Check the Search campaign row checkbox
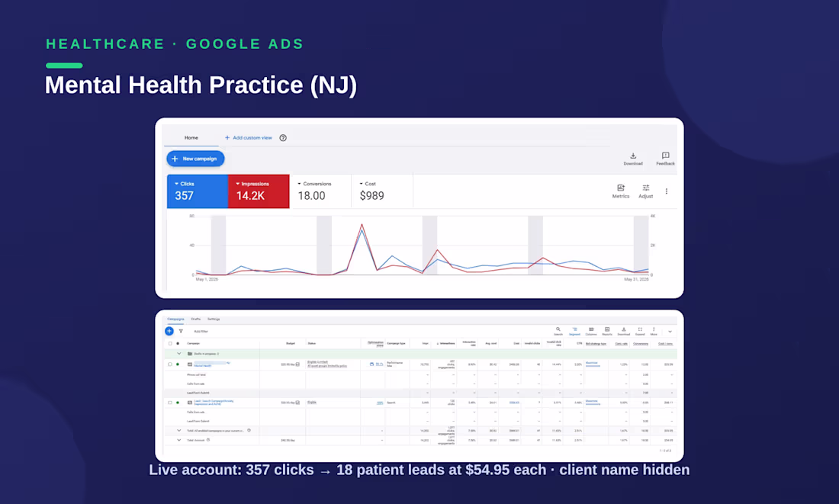839x504 pixels. (170, 403)
